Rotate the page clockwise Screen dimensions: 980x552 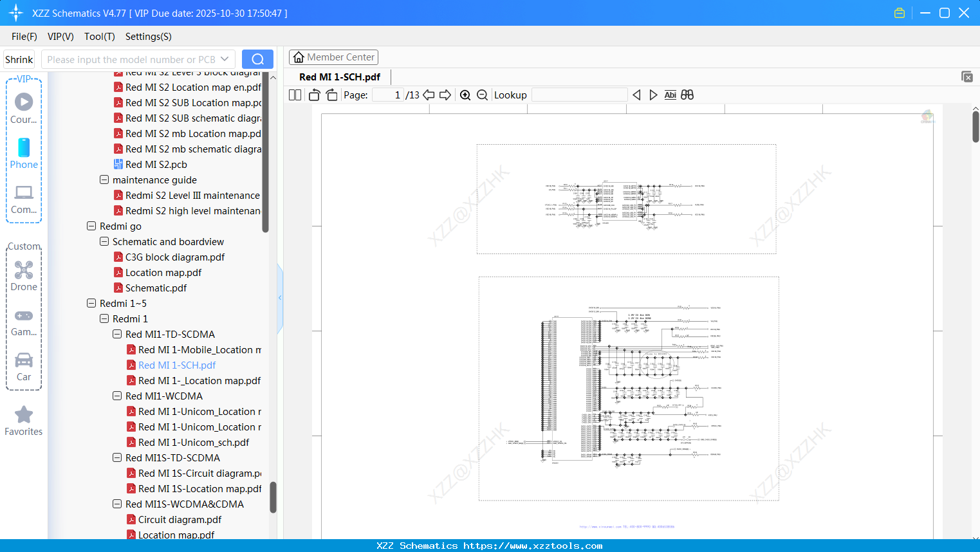click(x=331, y=95)
